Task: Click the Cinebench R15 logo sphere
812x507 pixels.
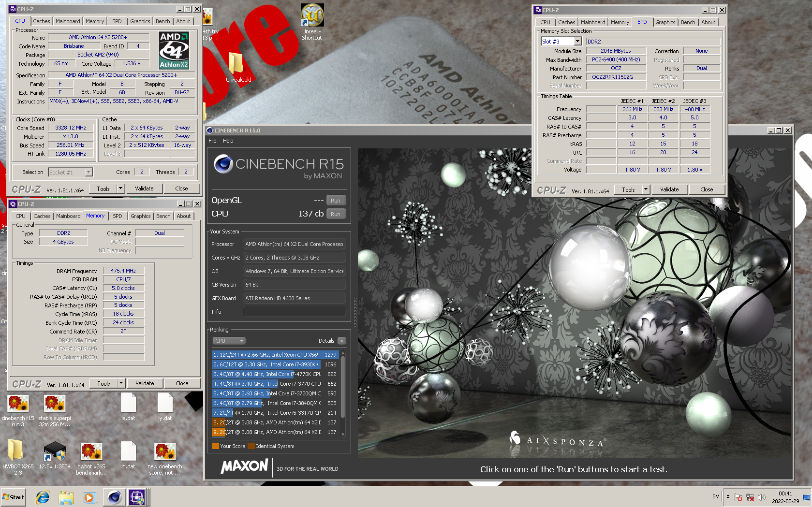Action: coord(223,164)
